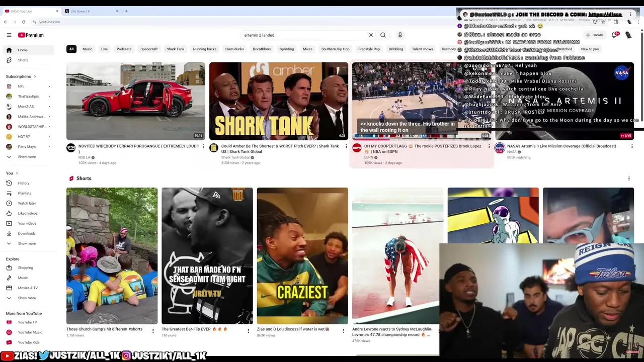Open the hamburger guide menu
Viewport: 644px width, 362px height.
[9, 35]
